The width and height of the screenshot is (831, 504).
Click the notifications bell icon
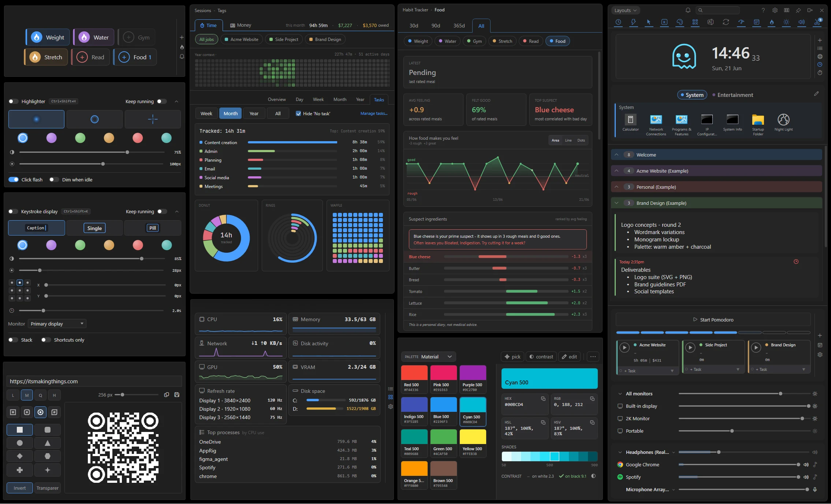(688, 10)
